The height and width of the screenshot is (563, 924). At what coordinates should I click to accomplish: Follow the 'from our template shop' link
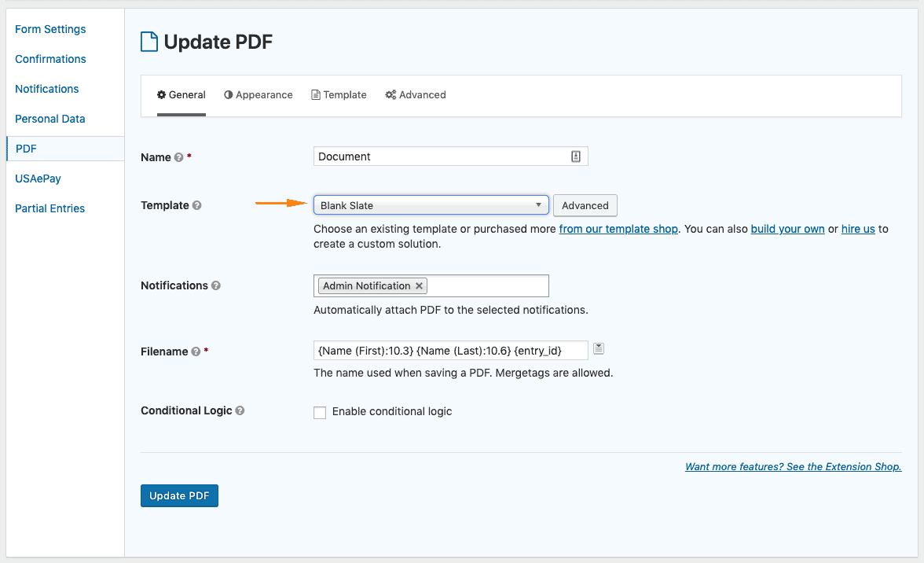pyautogui.click(x=618, y=229)
